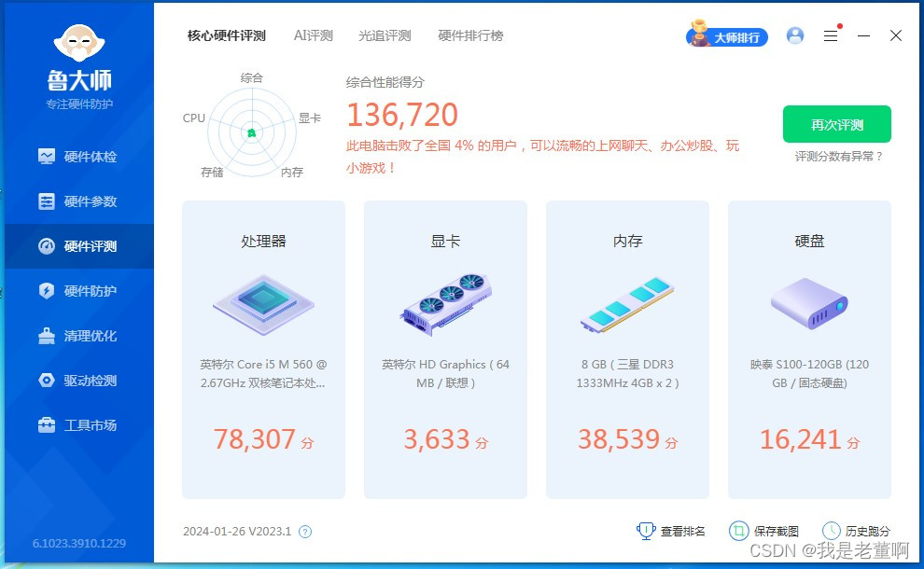Click the 处理器 CPU chip icon
Screen dimensions: 924x569
click(263, 305)
